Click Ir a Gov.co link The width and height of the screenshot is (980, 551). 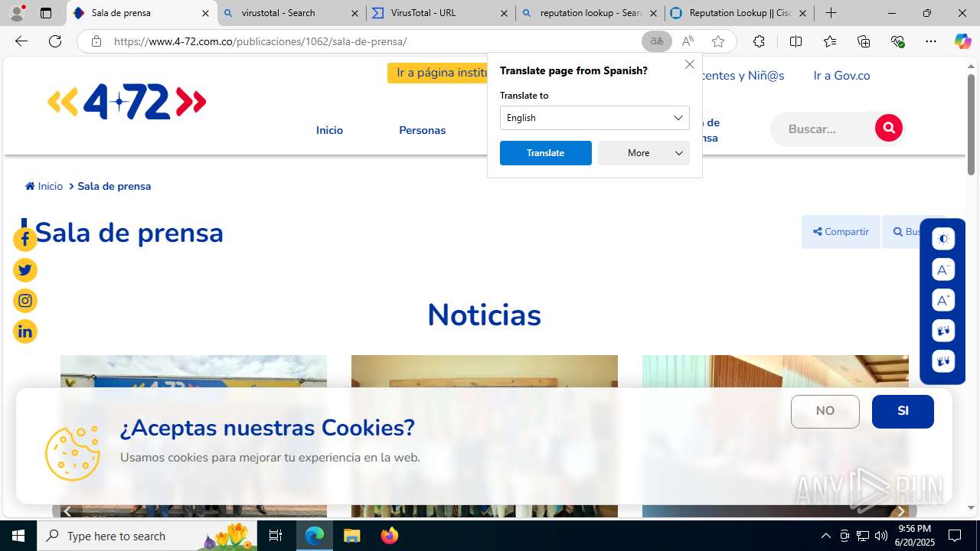click(x=841, y=75)
